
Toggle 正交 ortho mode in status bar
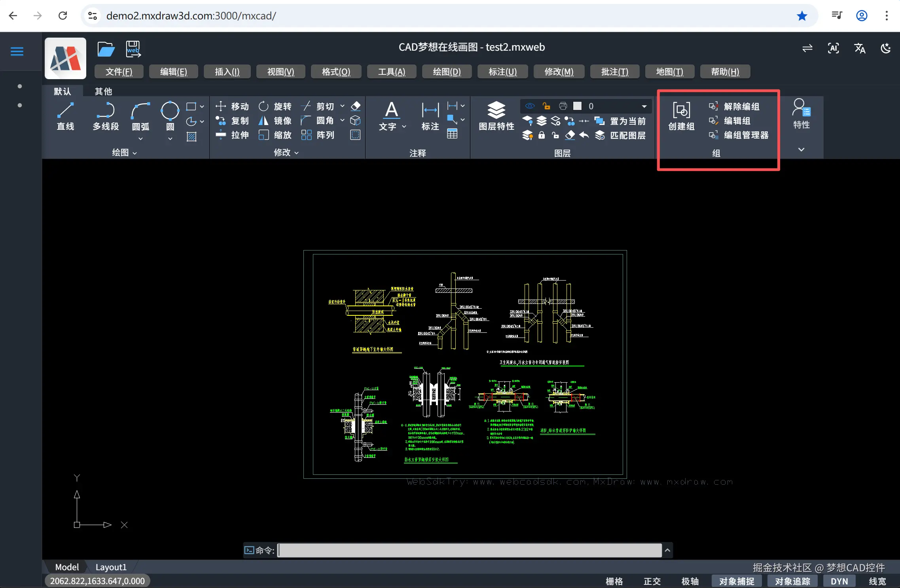tap(652, 581)
